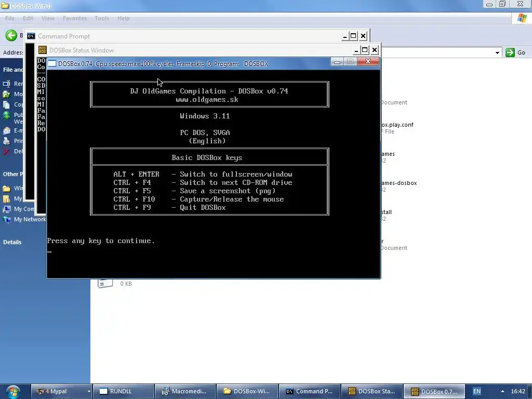Click the 0 KB file icon in folder

click(x=105, y=283)
